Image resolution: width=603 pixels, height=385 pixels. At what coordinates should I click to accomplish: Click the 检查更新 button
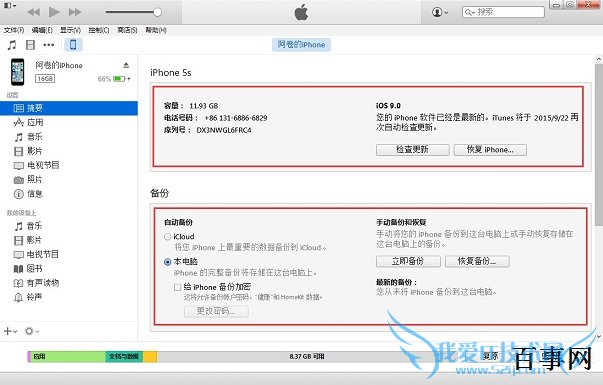pyautogui.click(x=412, y=150)
